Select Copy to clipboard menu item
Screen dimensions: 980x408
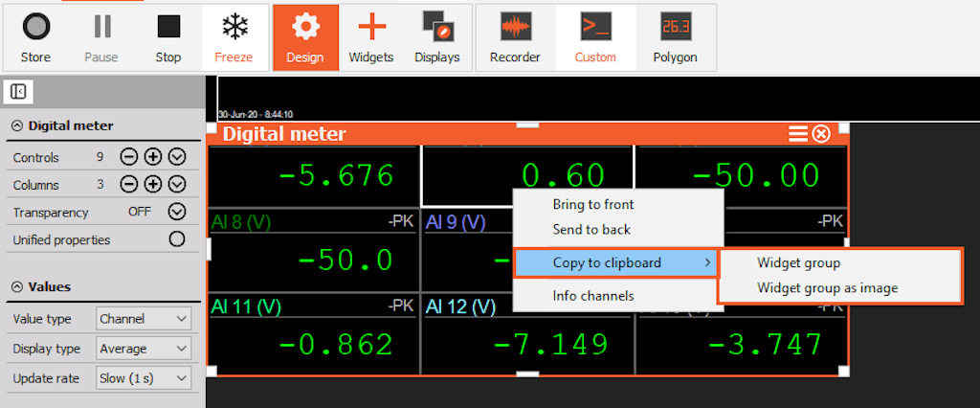point(615,262)
